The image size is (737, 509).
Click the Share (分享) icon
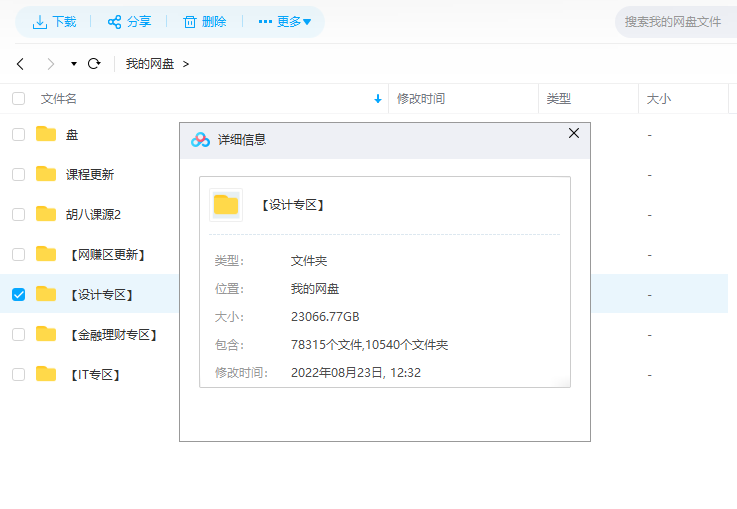(114, 21)
